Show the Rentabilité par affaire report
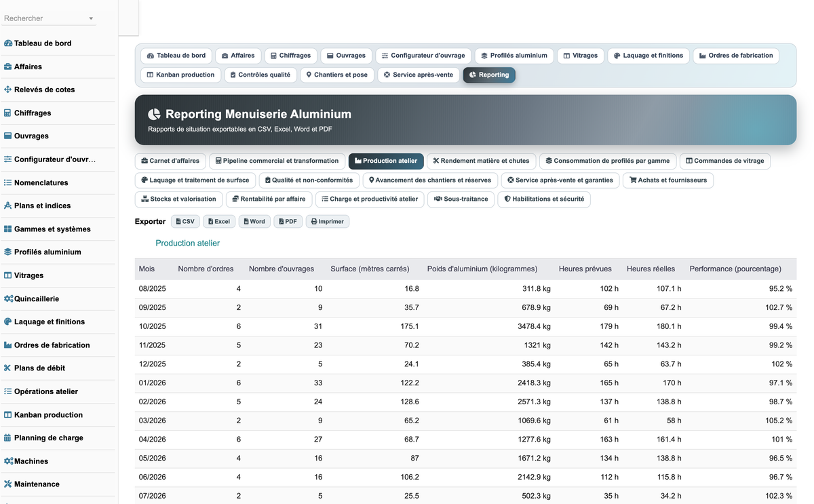Viewport: 814px width, 504px height. pyautogui.click(x=269, y=199)
